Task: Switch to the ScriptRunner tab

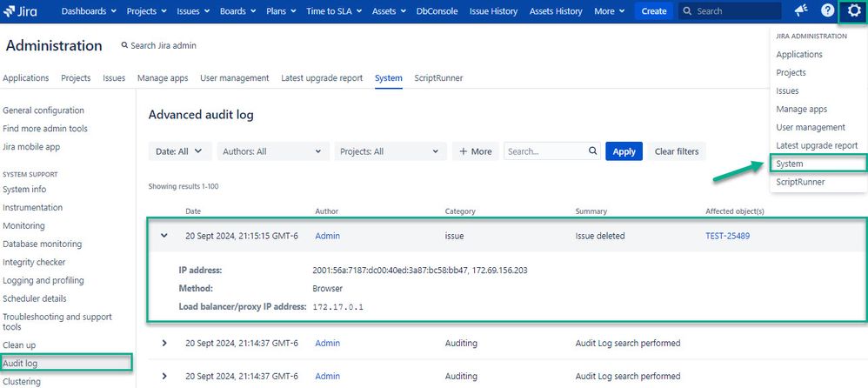Action: pos(438,78)
